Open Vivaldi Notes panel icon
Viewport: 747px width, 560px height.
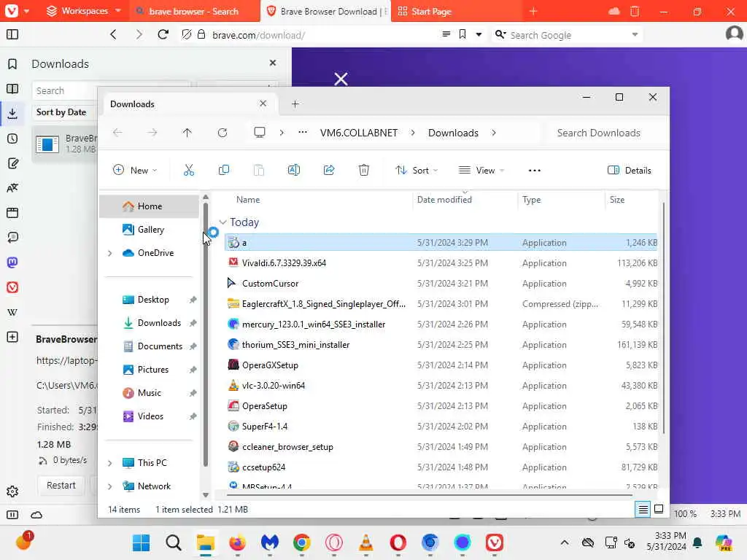pyautogui.click(x=12, y=163)
